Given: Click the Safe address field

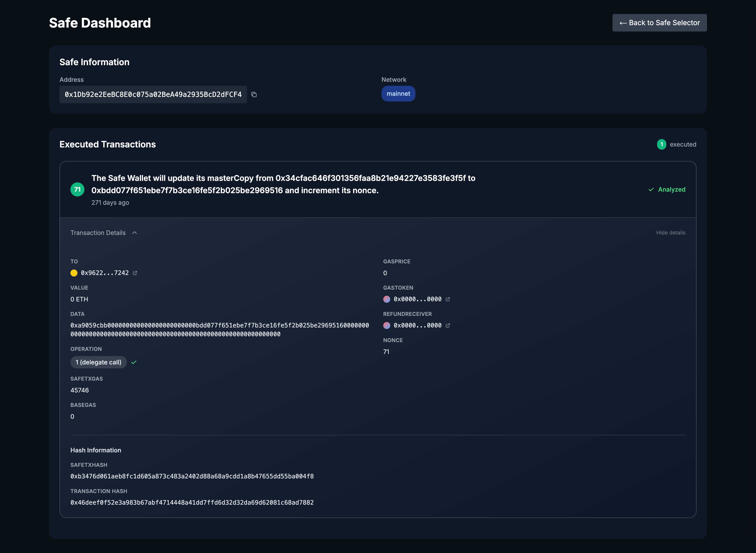Looking at the screenshot, I should (153, 95).
